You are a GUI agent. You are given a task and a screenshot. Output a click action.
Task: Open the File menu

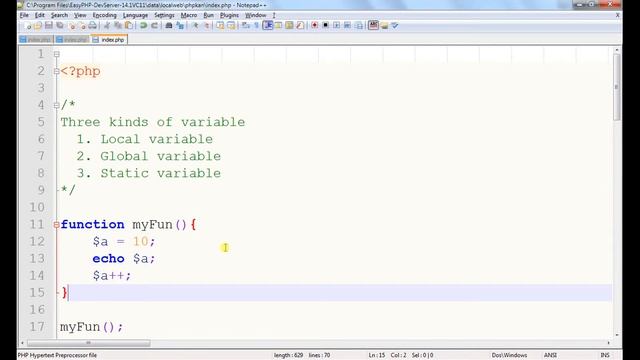tap(24, 15)
